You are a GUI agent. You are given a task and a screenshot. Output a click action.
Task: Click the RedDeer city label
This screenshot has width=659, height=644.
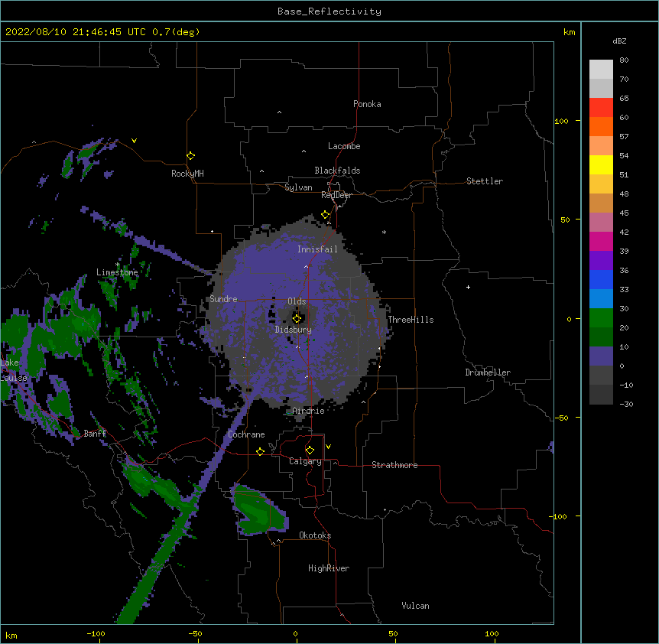pyautogui.click(x=336, y=195)
